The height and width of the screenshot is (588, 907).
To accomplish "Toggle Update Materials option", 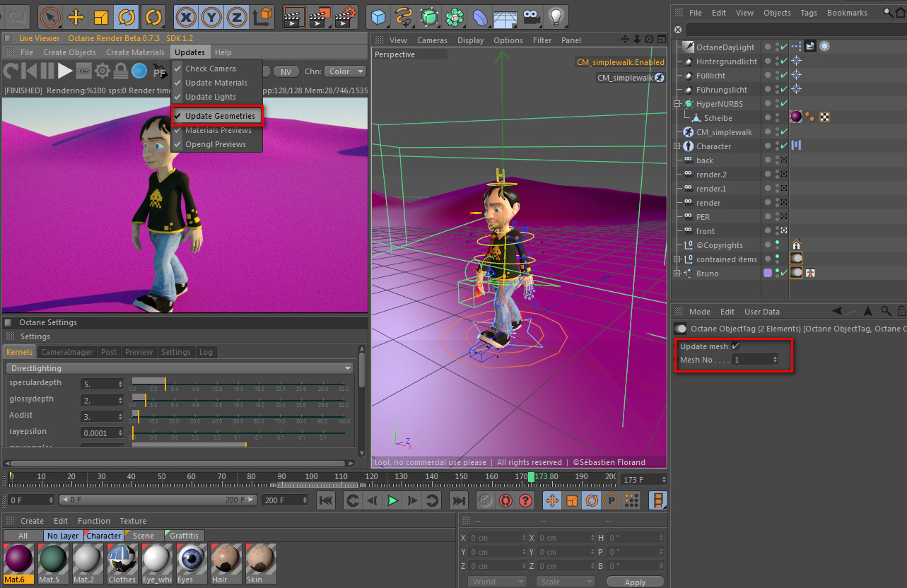I will [x=216, y=83].
